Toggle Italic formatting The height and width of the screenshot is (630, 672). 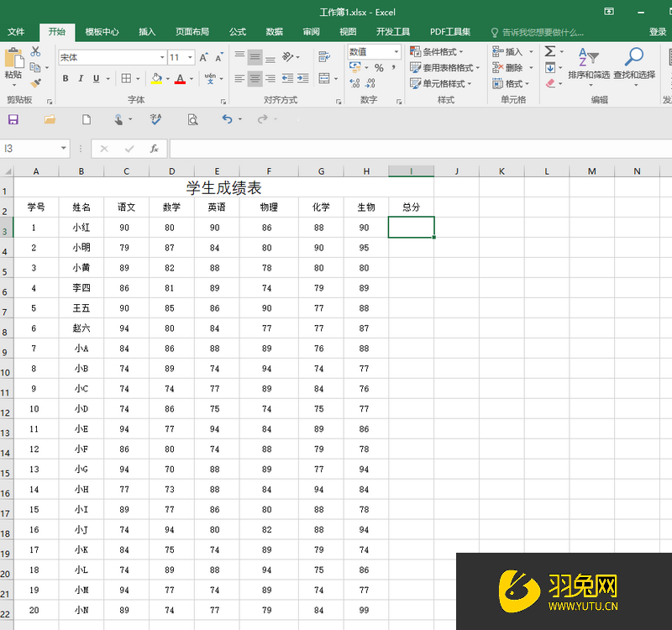(x=81, y=78)
